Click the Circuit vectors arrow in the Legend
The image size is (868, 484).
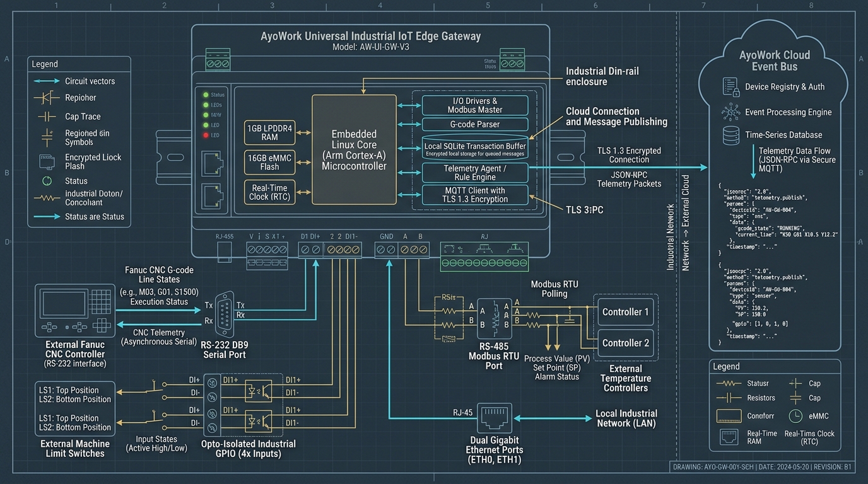47,81
